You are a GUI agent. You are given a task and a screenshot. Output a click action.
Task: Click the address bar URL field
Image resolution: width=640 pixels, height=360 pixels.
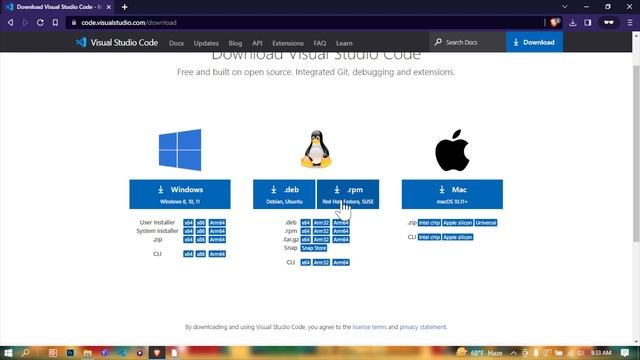click(306, 22)
